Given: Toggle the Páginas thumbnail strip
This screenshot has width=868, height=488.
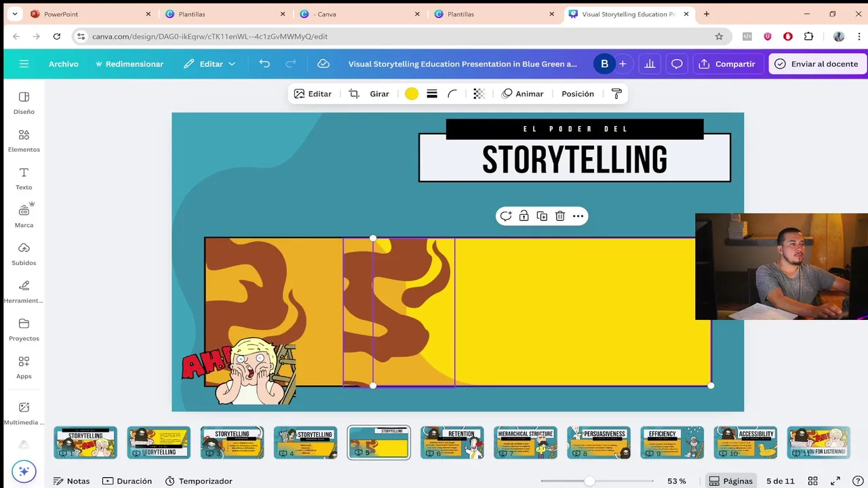Looking at the screenshot, I should [x=730, y=481].
